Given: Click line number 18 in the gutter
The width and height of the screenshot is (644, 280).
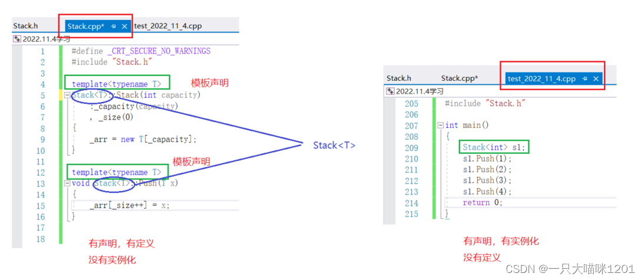Looking at the screenshot, I should point(40,239).
